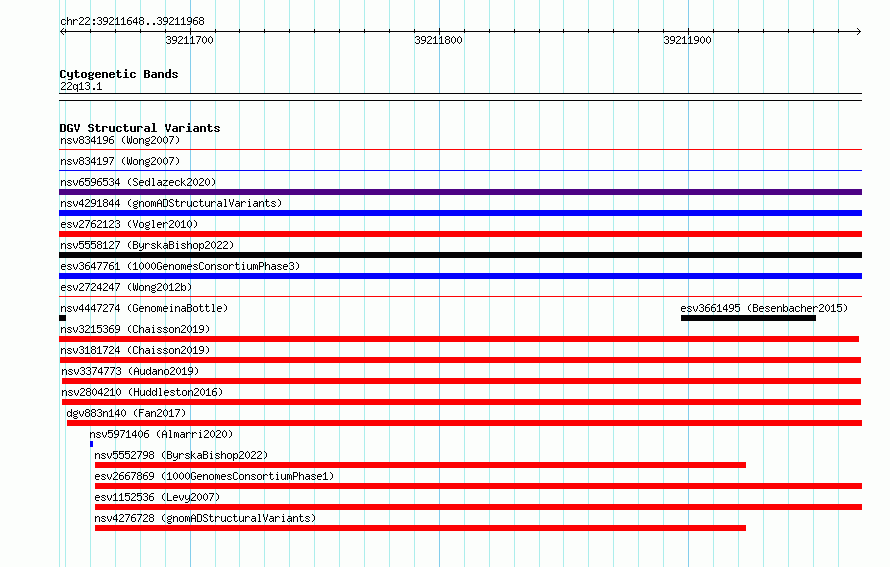Click the red nsv2804210 variant bar
This screenshot has height=567, width=890.
pos(461,402)
